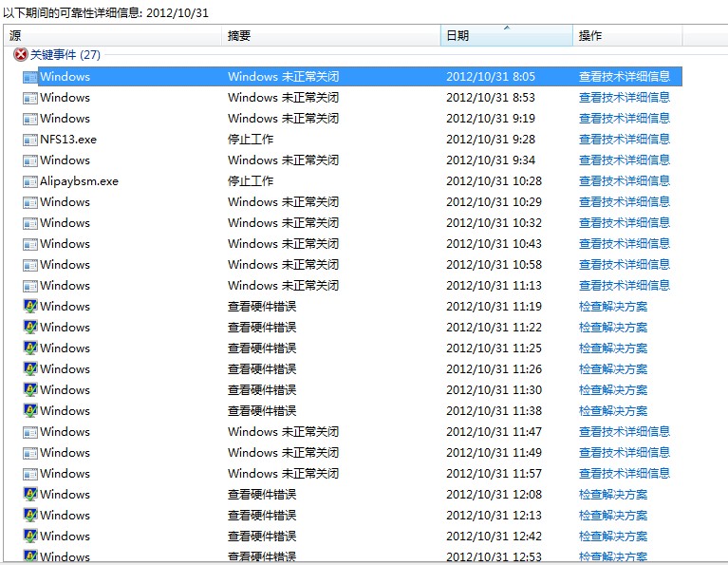This screenshot has height=565, width=728.
Task: Click the icon for the 8:53 Windows event
Action: pos(30,98)
